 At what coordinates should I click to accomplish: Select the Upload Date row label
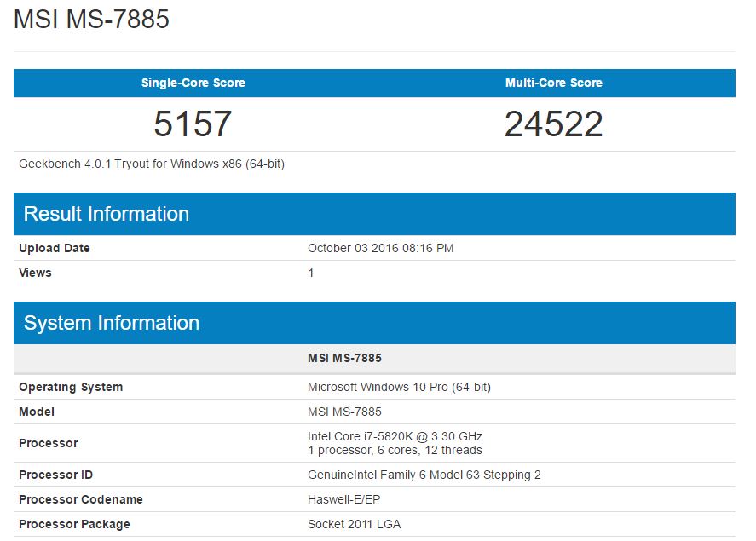point(55,248)
